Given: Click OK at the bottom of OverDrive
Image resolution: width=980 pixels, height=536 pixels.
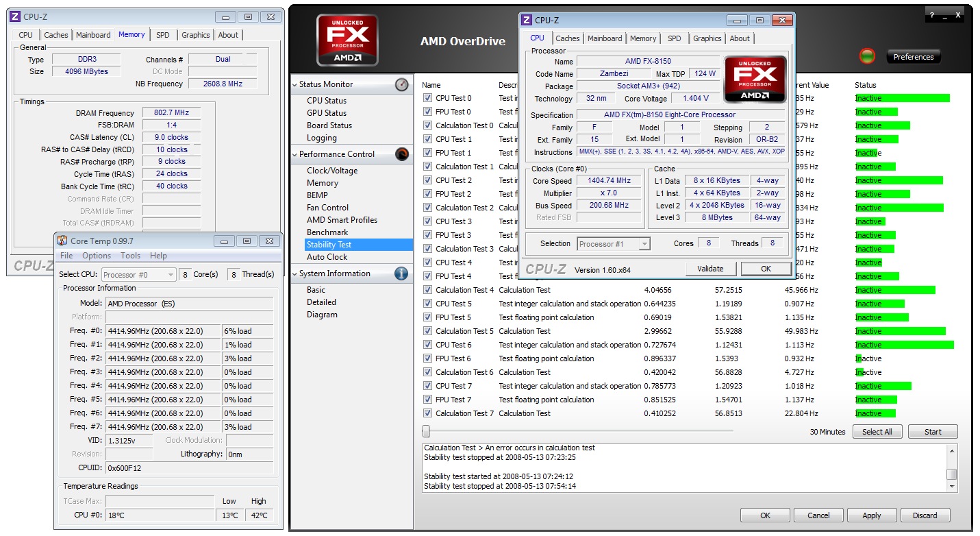Looking at the screenshot, I should pyautogui.click(x=765, y=515).
